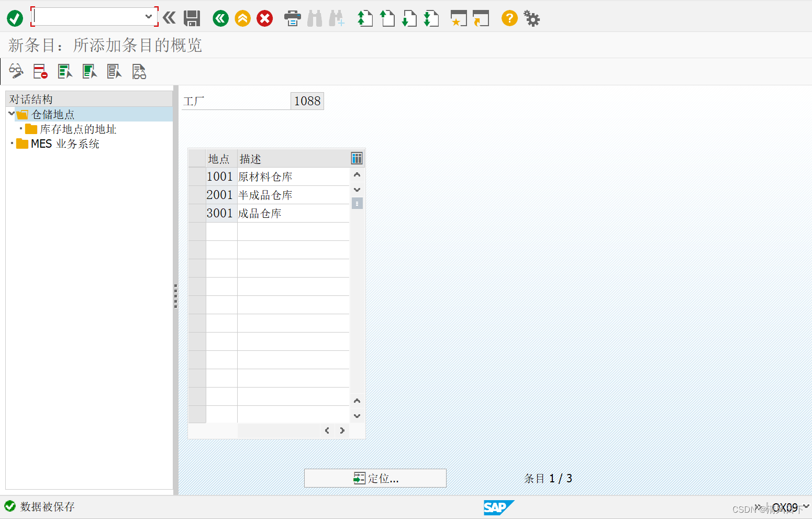Click the 地点 column header

221,159
